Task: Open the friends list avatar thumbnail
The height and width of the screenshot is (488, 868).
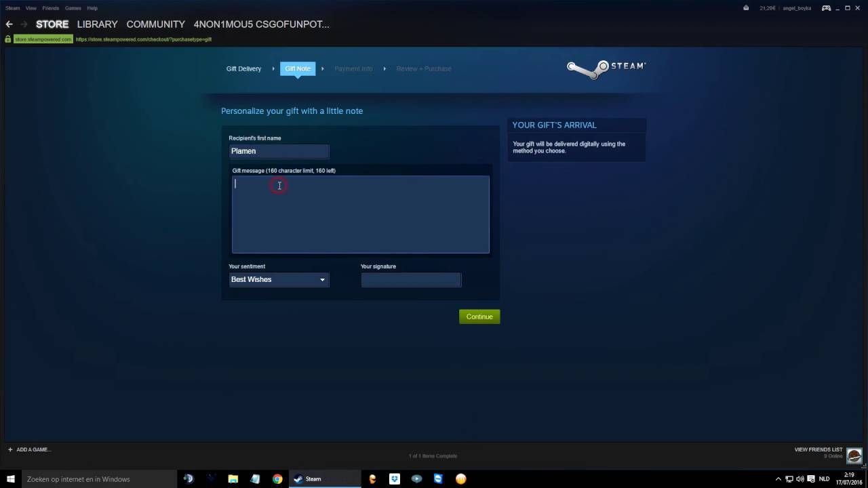Action: point(854,455)
